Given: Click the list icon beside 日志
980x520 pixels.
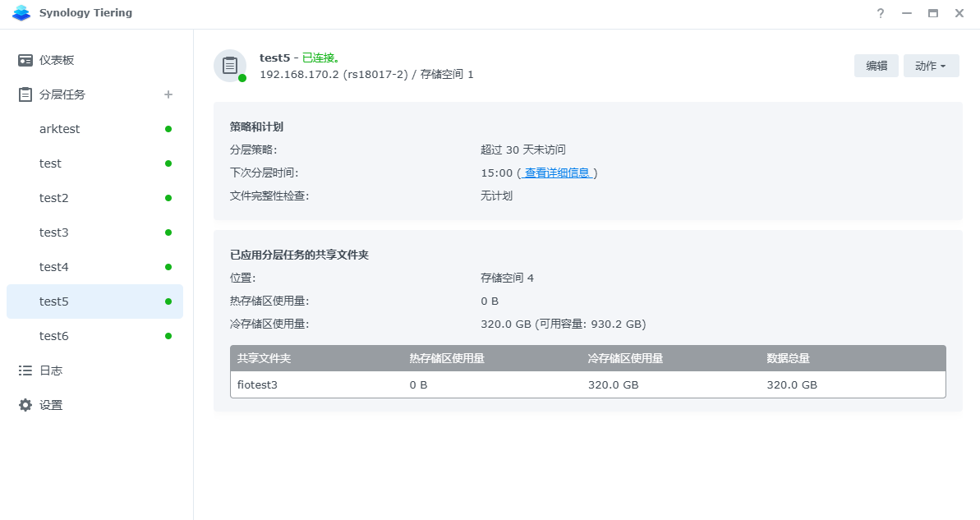Looking at the screenshot, I should [x=25, y=370].
